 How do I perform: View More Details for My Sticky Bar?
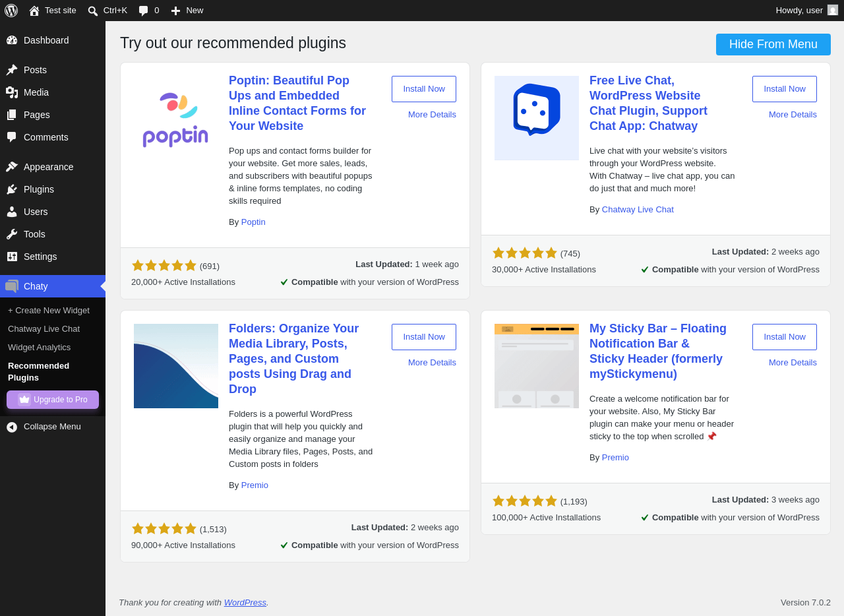[793, 362]
